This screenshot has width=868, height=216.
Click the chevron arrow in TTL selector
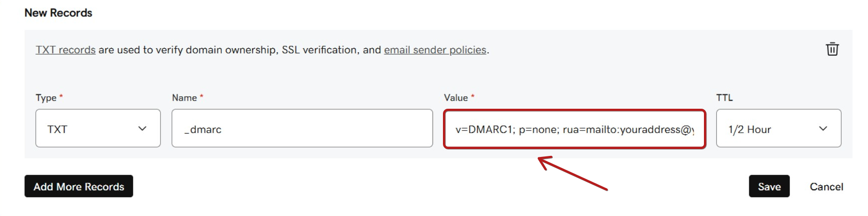[823, 129]
